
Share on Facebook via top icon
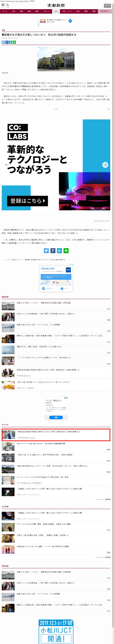pos(7,42)
